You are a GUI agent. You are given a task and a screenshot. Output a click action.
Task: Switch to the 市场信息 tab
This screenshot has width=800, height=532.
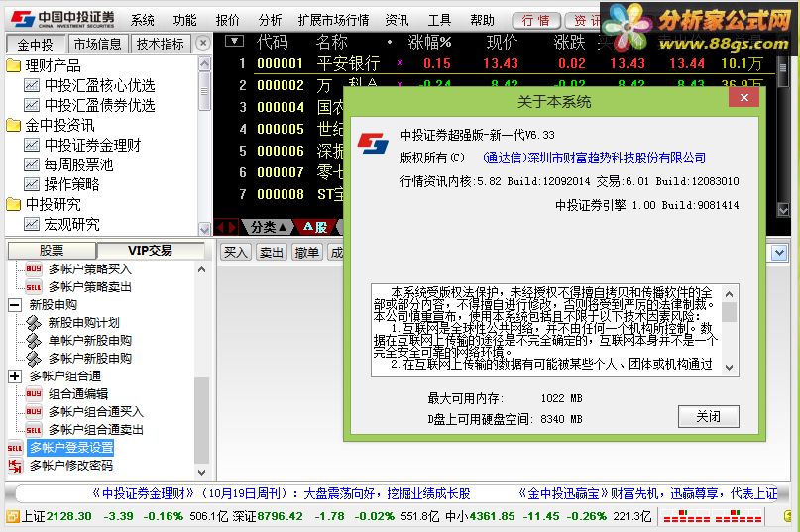[x=98, y=44]
